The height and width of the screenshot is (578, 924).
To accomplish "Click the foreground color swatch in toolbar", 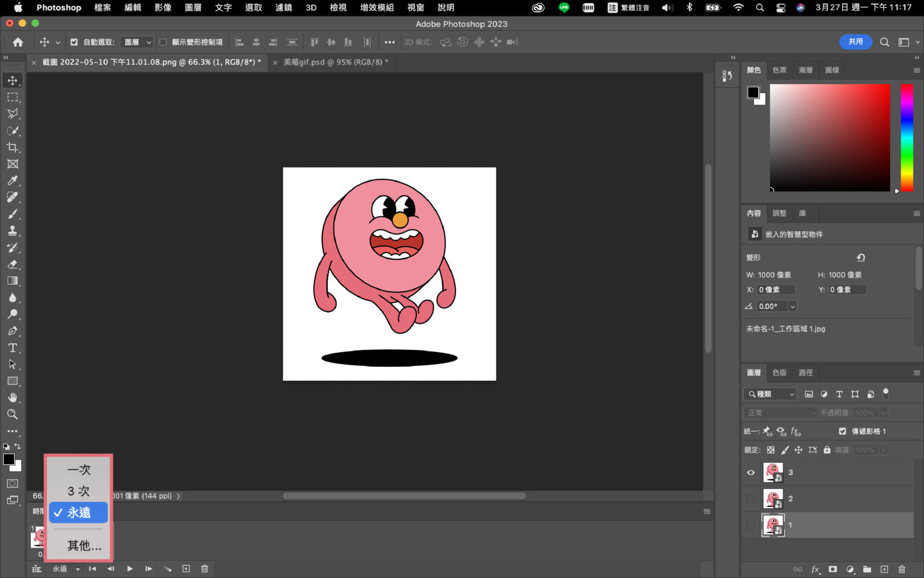I will [x=8, y=459].
